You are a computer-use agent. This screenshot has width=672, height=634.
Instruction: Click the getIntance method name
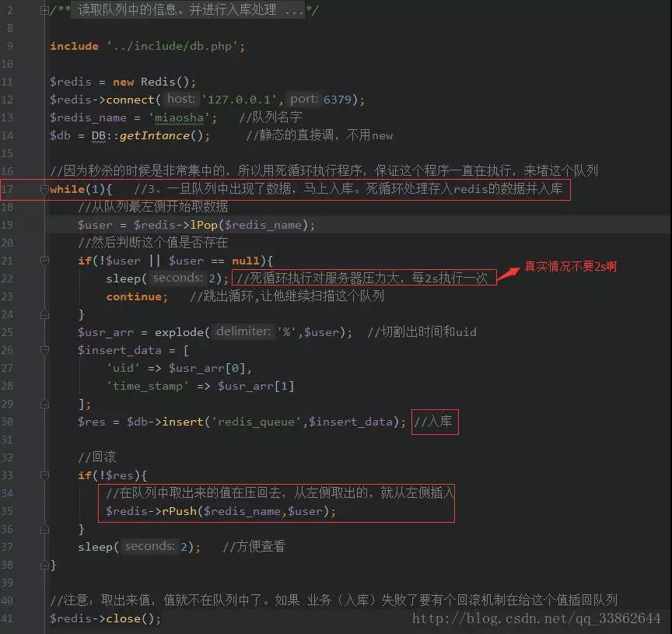tap(154, 135)
